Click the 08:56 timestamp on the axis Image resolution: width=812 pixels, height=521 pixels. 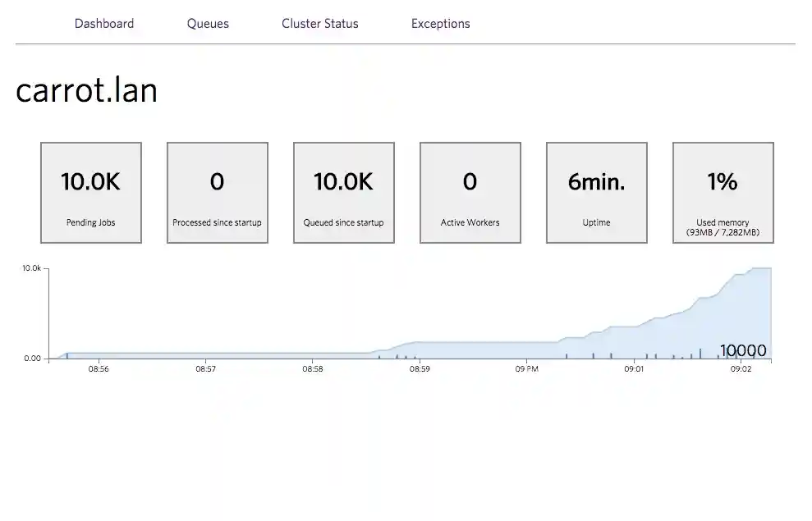(x=99, y=368)
